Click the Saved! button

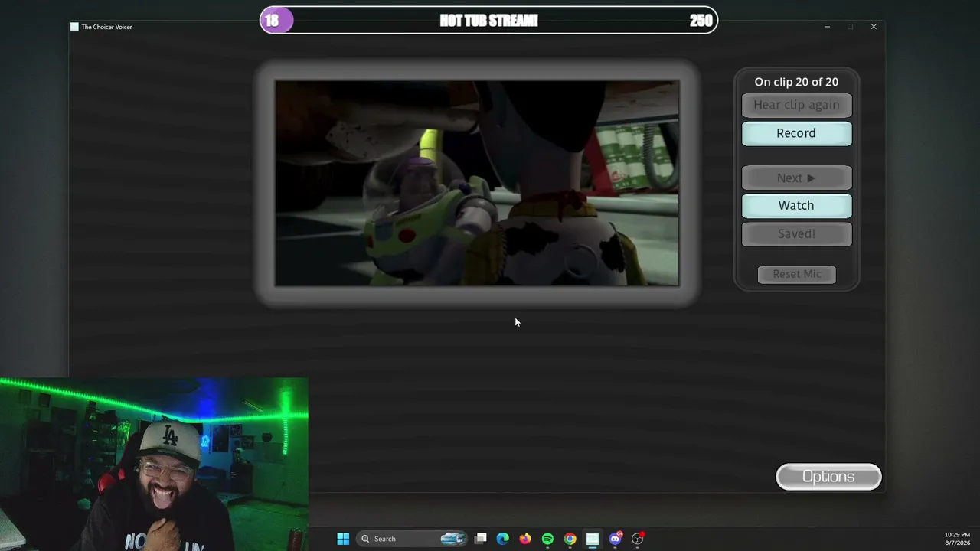pyautogui.click(x=796, y=233)
